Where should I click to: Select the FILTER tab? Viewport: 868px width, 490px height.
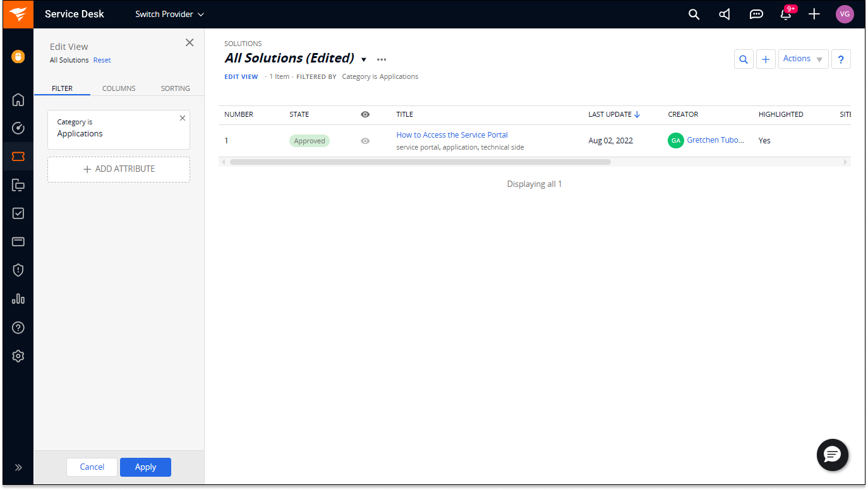(x=62, y=88)
